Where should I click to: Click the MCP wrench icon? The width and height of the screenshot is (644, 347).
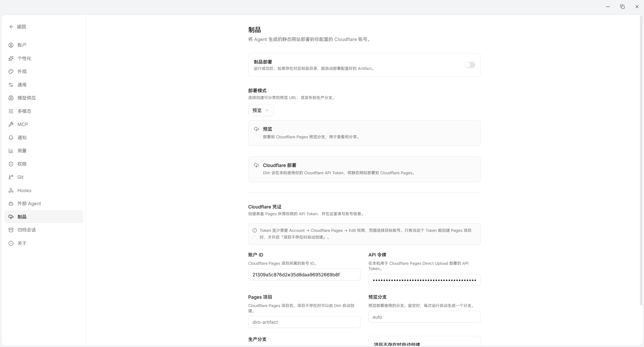[11, 124]
